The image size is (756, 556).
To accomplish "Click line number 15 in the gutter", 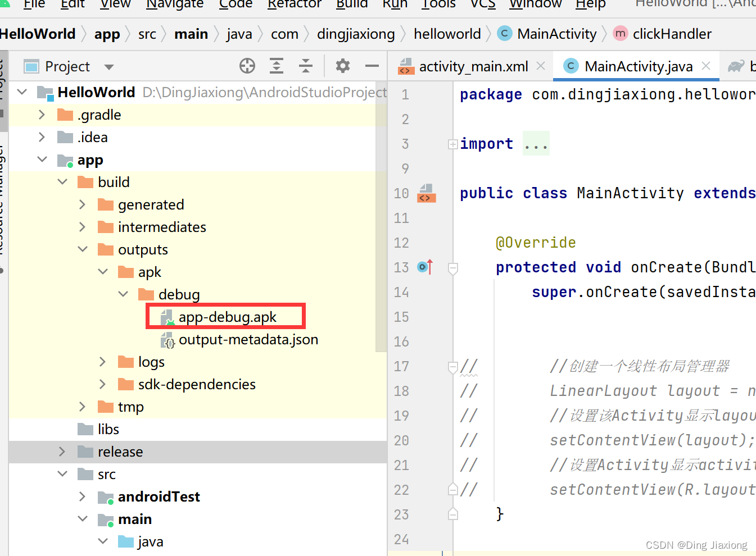I will [x=401, y=317].
